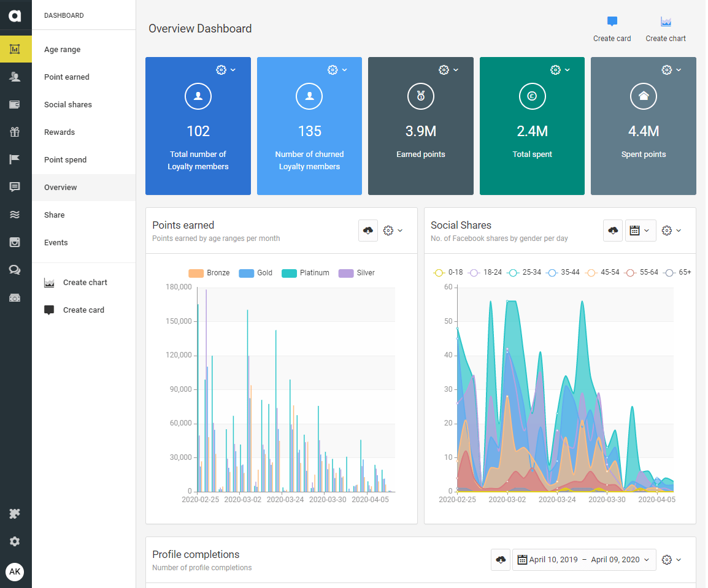708x588 pixels.
Task: Open the dashboard chart icon in sidebar
Action: pos(15,49)
